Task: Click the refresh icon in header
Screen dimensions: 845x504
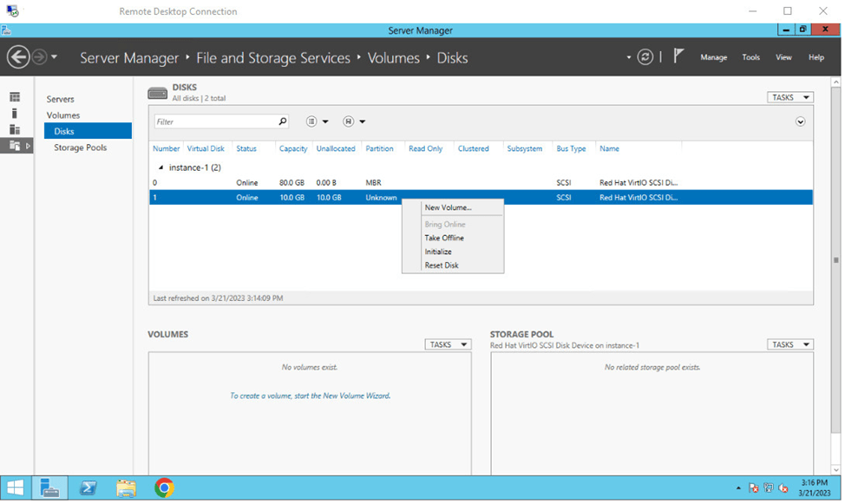Action: (645, 57)
